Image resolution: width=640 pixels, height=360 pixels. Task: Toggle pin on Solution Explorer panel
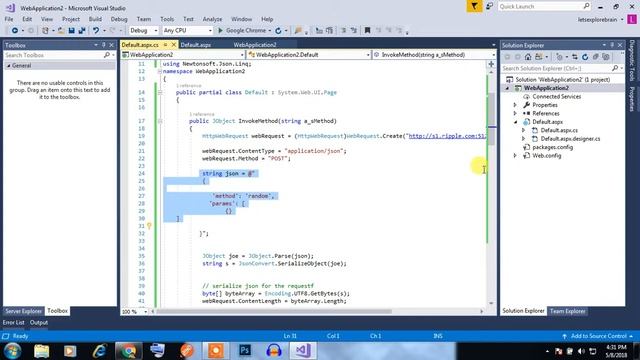[612, 45]
